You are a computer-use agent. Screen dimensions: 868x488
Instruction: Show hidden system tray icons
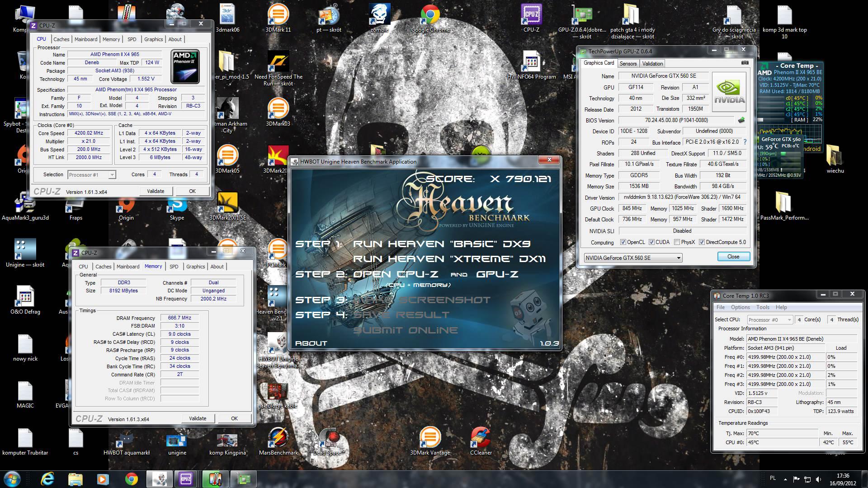[x=785, y=479]
